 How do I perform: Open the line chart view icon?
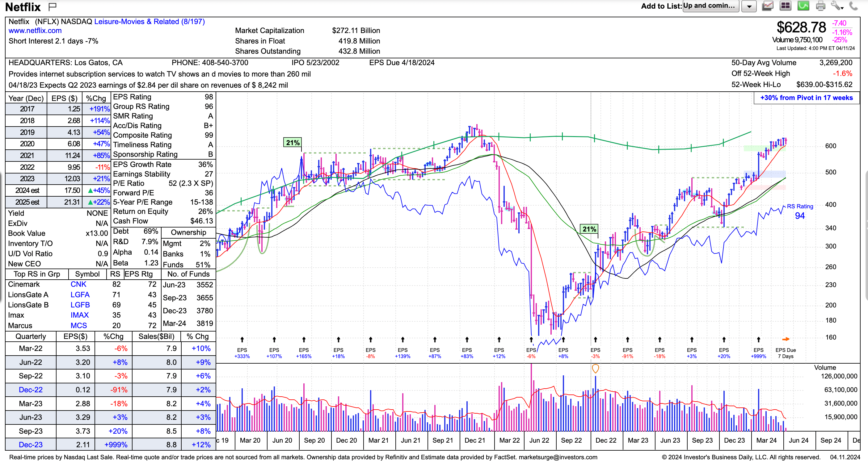768,6
